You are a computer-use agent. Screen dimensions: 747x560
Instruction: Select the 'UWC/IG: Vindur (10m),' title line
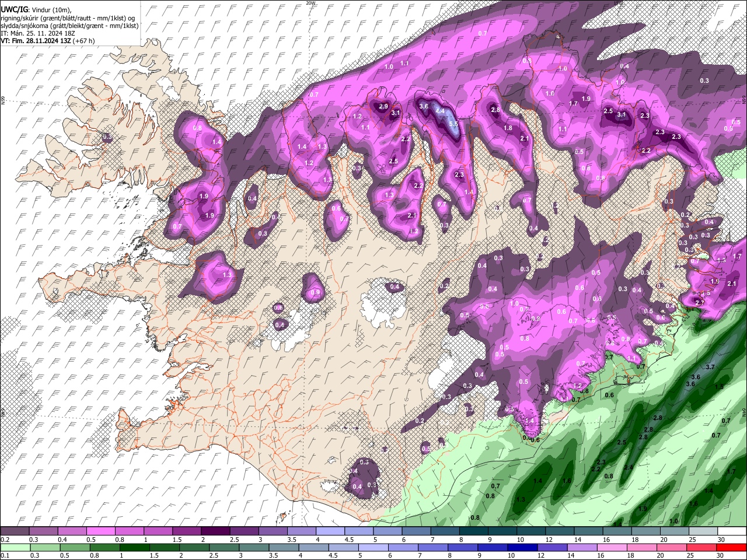pos(36,10)
